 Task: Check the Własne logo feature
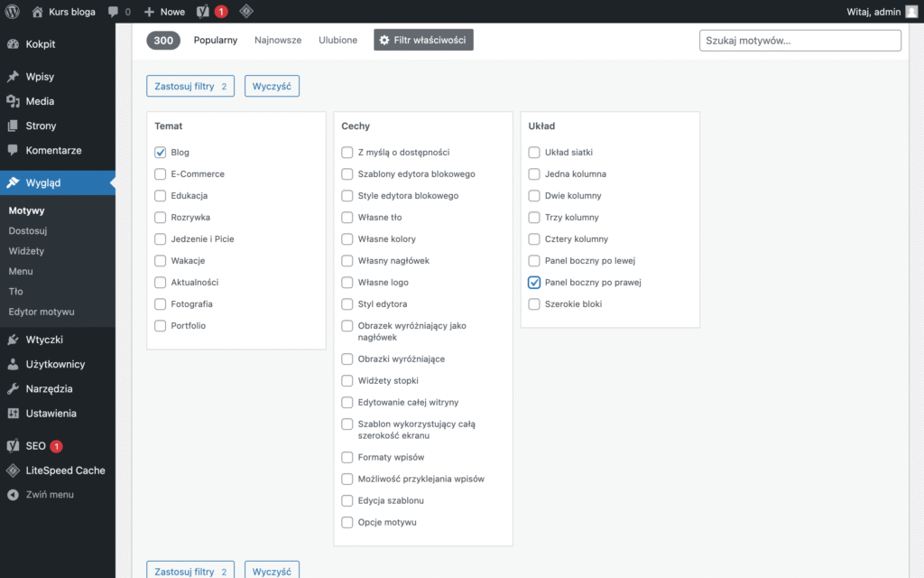(x=347, y=283)
